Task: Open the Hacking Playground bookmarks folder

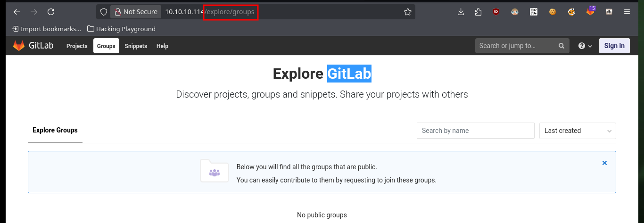Action: (x=122, y=29)
